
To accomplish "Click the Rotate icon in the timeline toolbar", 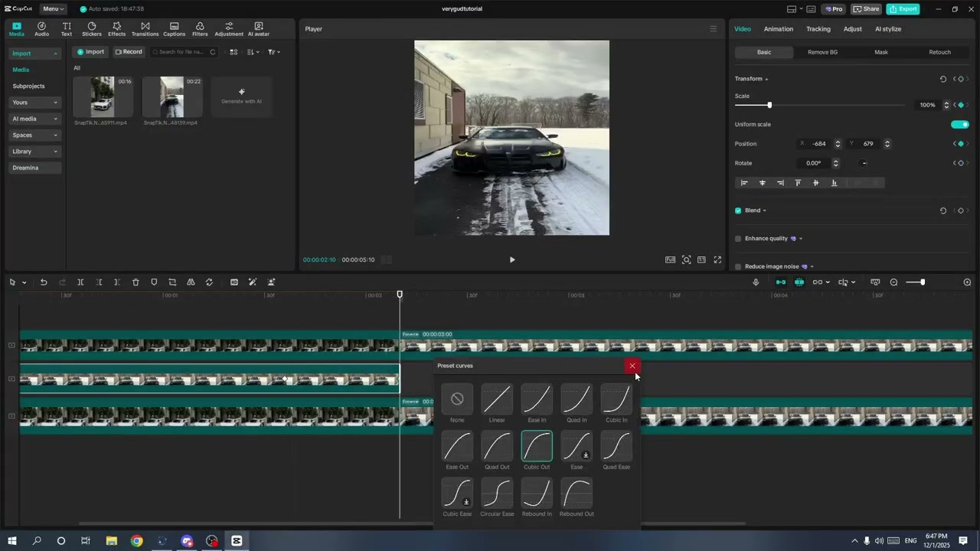I will click(209, 282).
